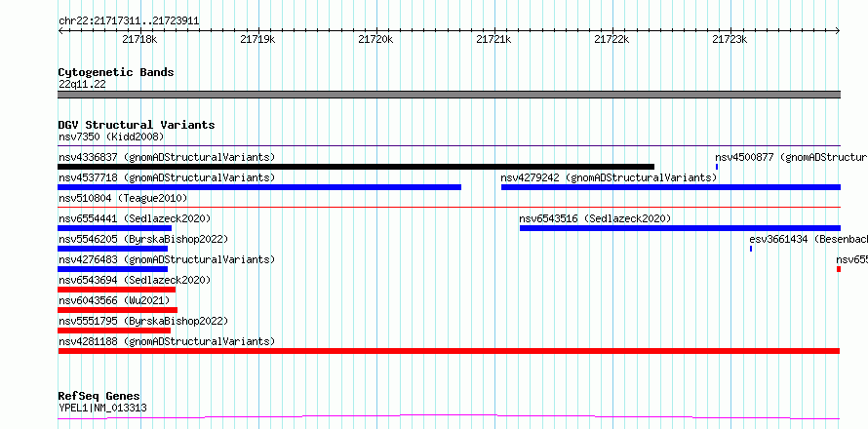Select variant label nsv4279242 gnomAD
The width and height of the screenshot is (868, 429).
coord(609,177)
